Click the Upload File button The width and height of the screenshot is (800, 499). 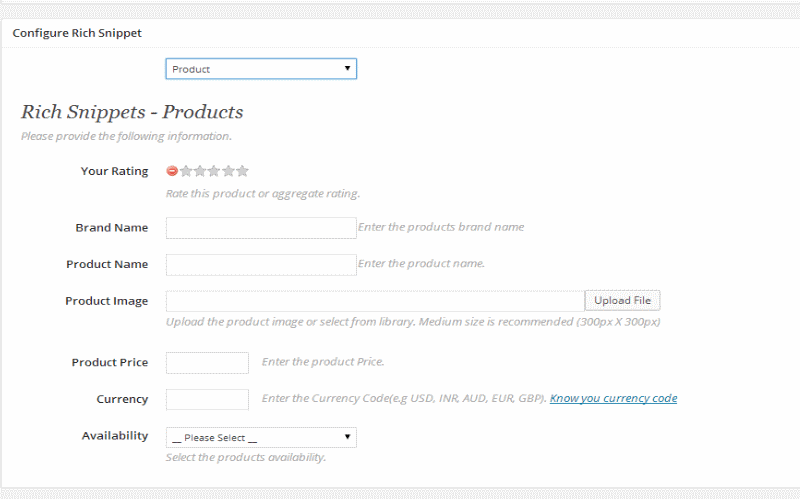[622, 301]
